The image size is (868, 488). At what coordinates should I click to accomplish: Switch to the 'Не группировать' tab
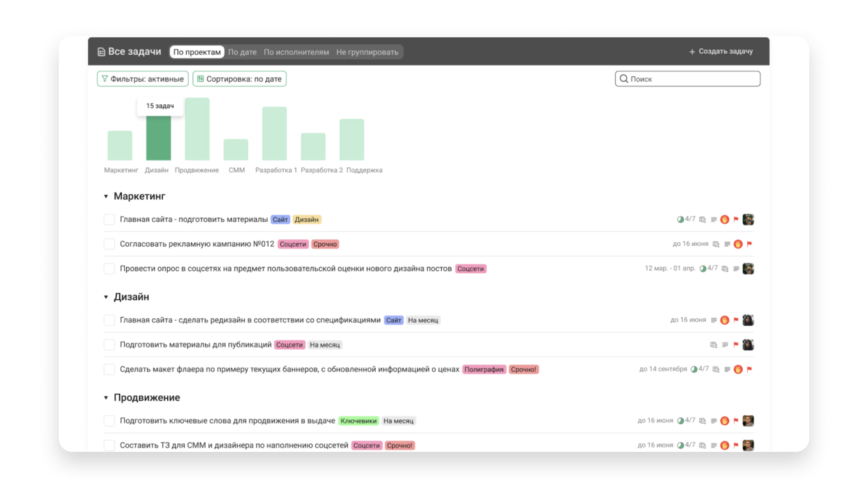point(367,52)
